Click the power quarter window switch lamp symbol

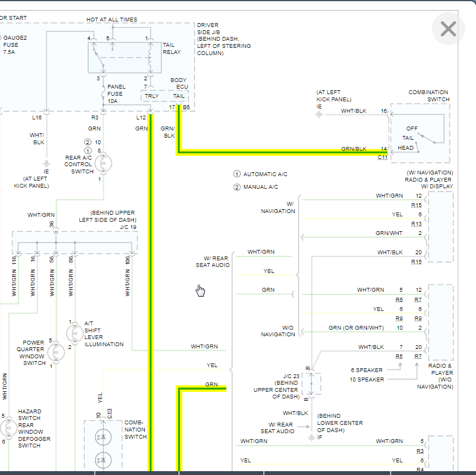[56, 352]
